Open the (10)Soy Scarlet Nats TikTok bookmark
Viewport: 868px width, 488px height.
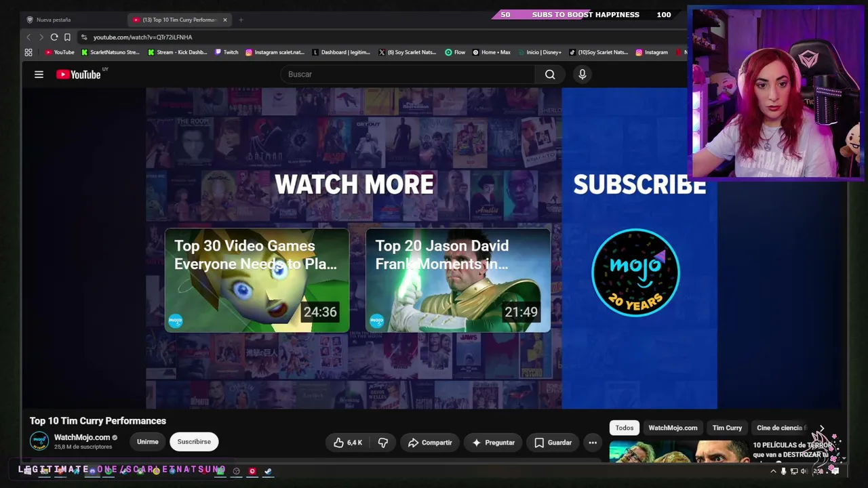pos(599,52)
